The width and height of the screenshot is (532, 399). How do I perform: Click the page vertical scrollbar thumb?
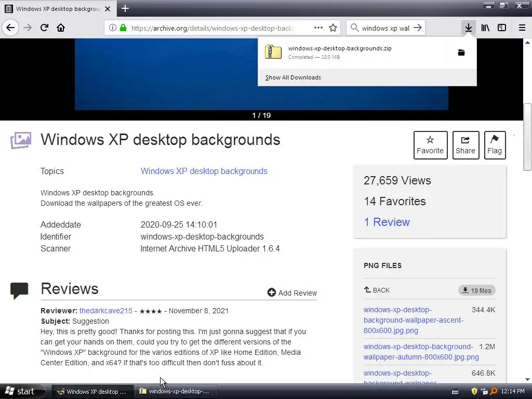(x=527, y=137)
